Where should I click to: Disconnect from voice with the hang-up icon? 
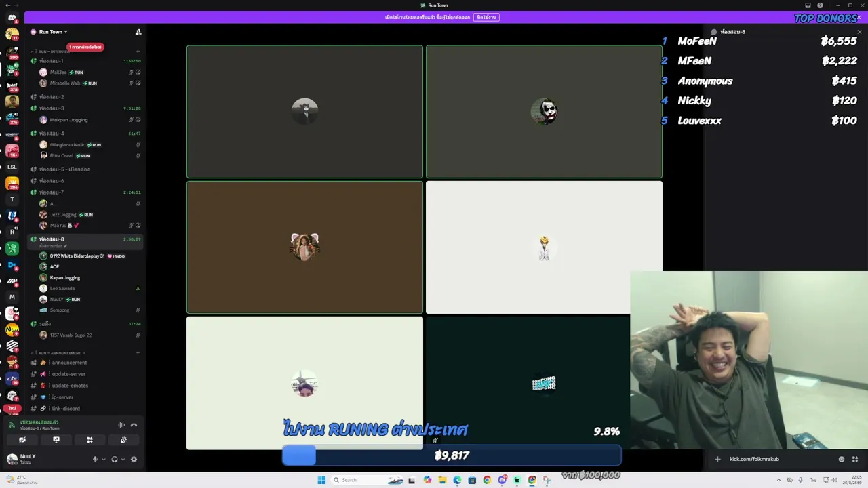coord(134,425)
